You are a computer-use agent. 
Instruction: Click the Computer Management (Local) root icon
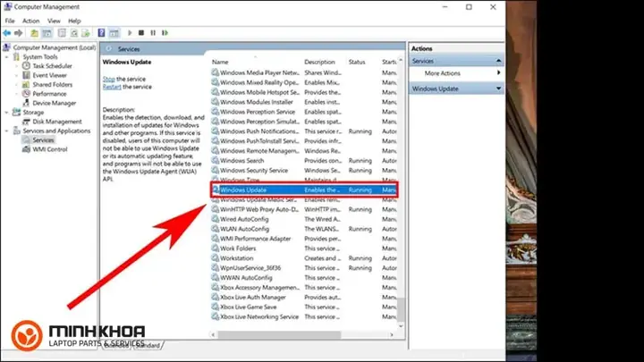6,47
